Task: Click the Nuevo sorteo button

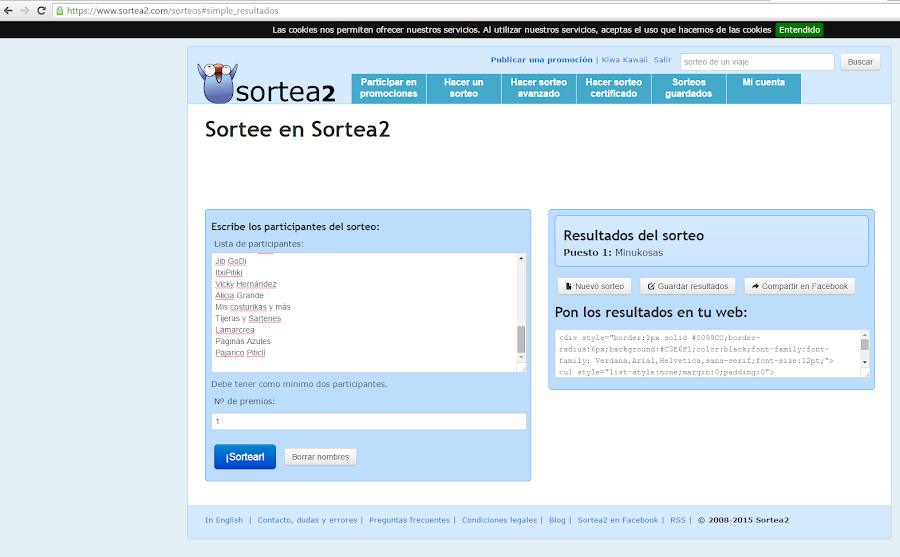Action: [595, 287]
